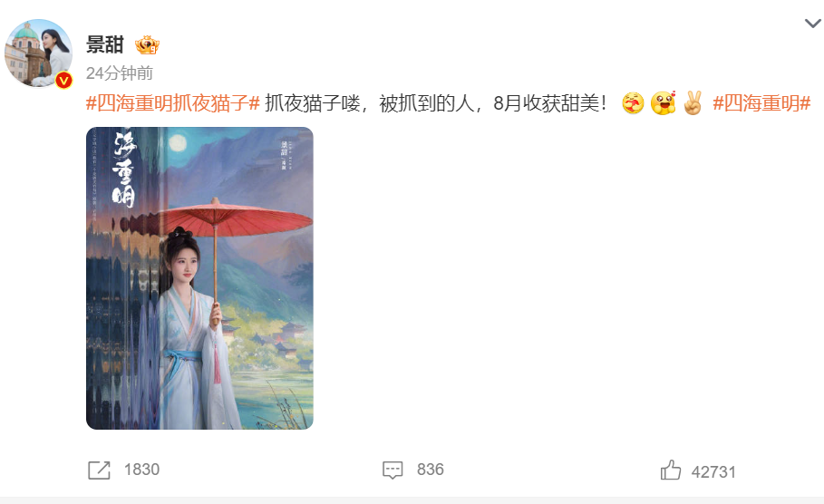Open hashtag #四海重明抓夜猫子#
Image resolution: width=824 pixels, height=504 pixels.
(x=173, y=103)
